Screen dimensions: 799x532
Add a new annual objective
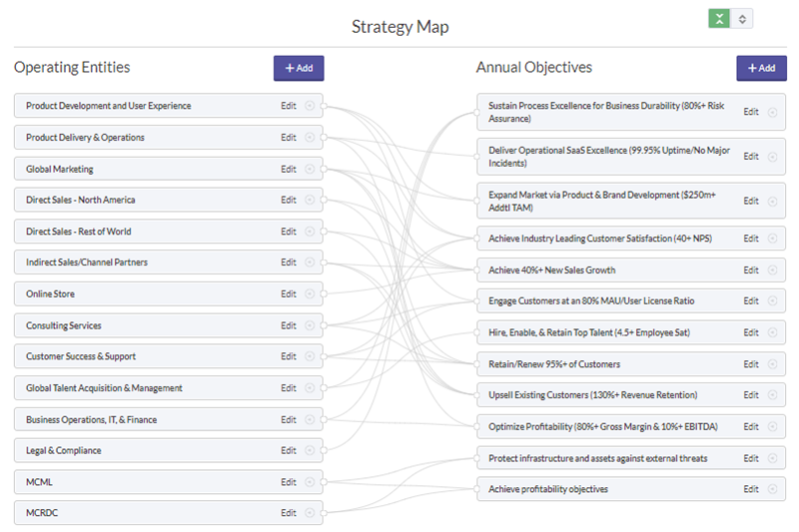(761, 68)
